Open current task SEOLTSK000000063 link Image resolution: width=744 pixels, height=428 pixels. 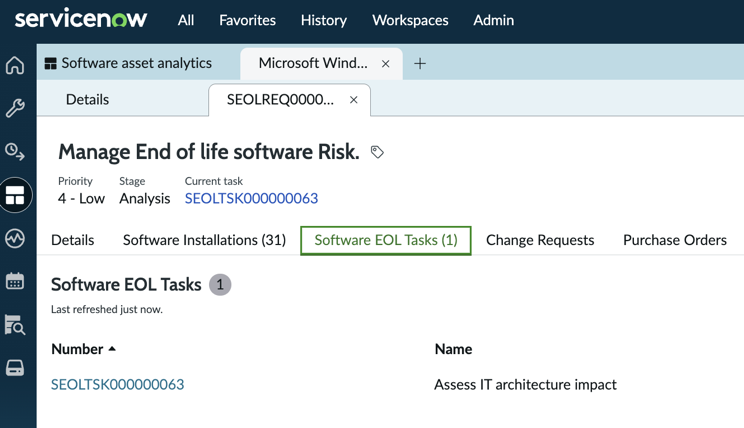click(251, 198)
